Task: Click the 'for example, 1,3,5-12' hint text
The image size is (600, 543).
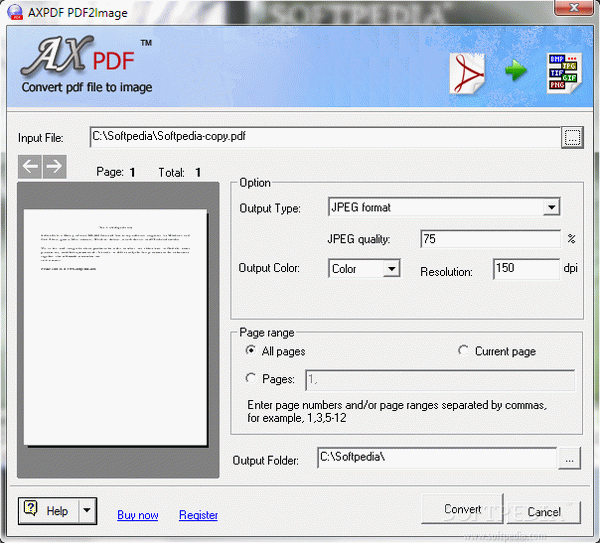Action: pos(297,418)
